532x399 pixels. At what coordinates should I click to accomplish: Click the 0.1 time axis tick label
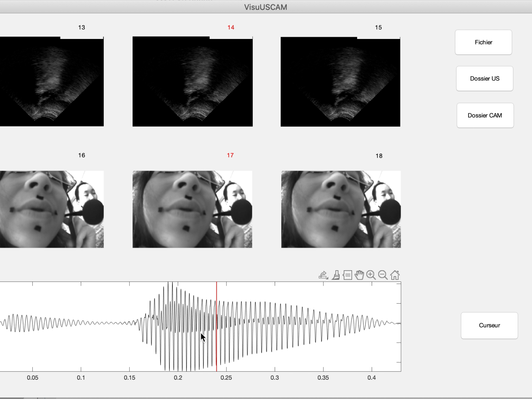81,377
